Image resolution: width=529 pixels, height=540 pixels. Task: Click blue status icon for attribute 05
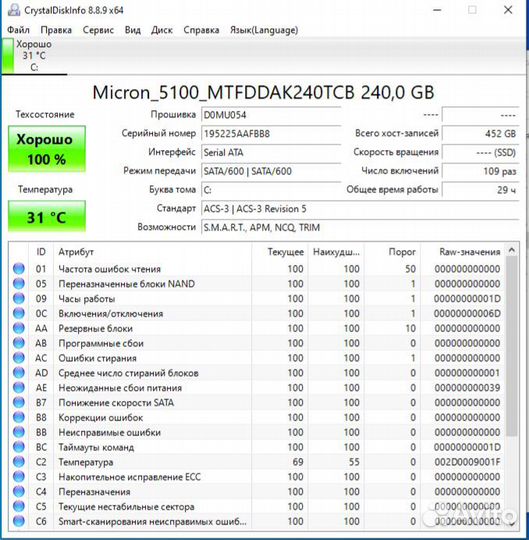click(x=19, y=283)
